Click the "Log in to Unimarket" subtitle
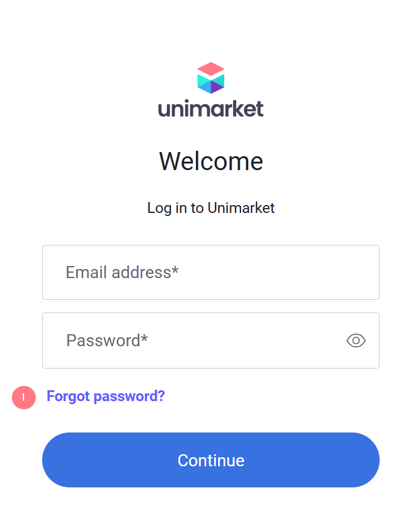Screen dimensions: 420x526 [x=211, y=208]
